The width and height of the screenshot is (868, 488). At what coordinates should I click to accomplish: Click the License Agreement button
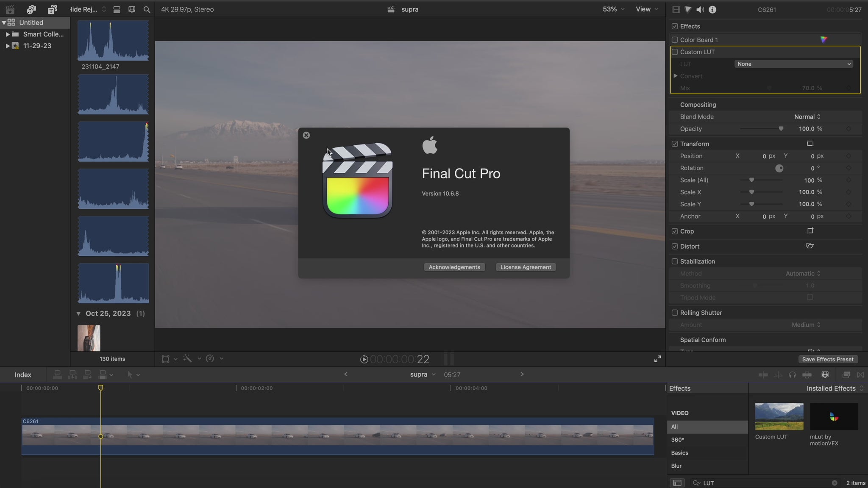pos(526,267)
